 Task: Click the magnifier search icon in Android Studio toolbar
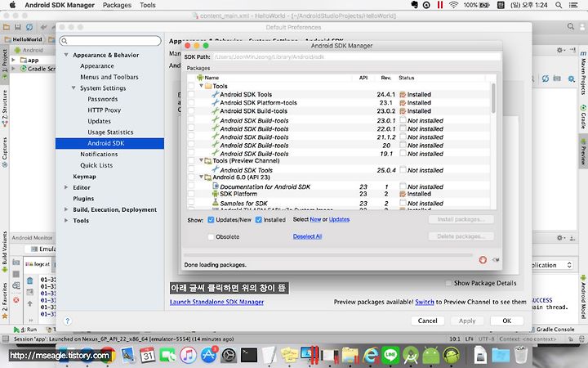click(570, 27)
